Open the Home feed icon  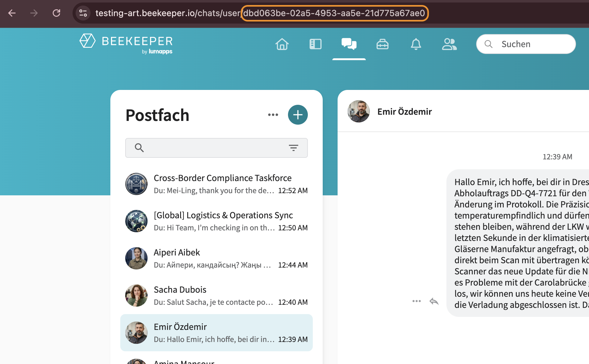282,44
